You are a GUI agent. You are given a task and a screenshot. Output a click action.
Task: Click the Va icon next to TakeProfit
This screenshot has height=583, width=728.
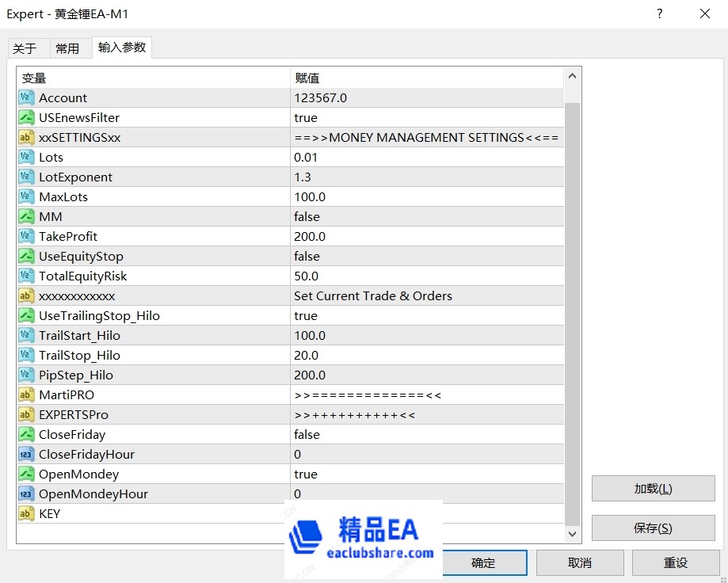pyautogui.click(x=25, y=236)
